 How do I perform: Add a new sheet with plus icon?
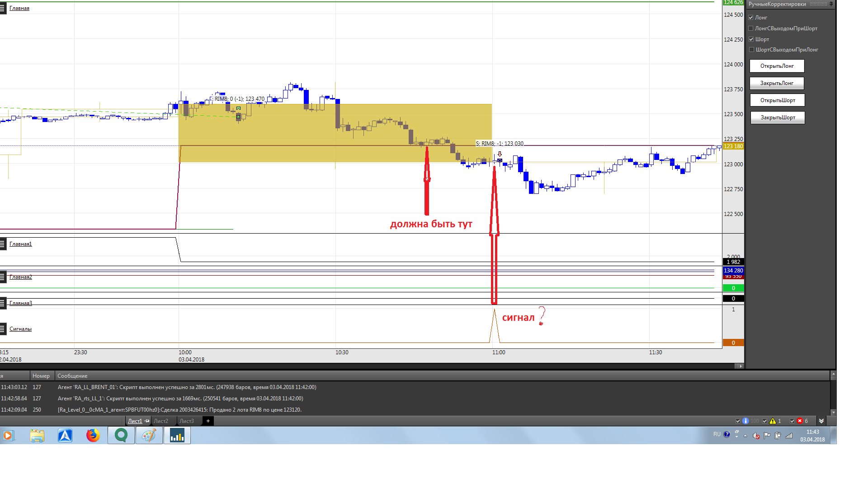208,421
